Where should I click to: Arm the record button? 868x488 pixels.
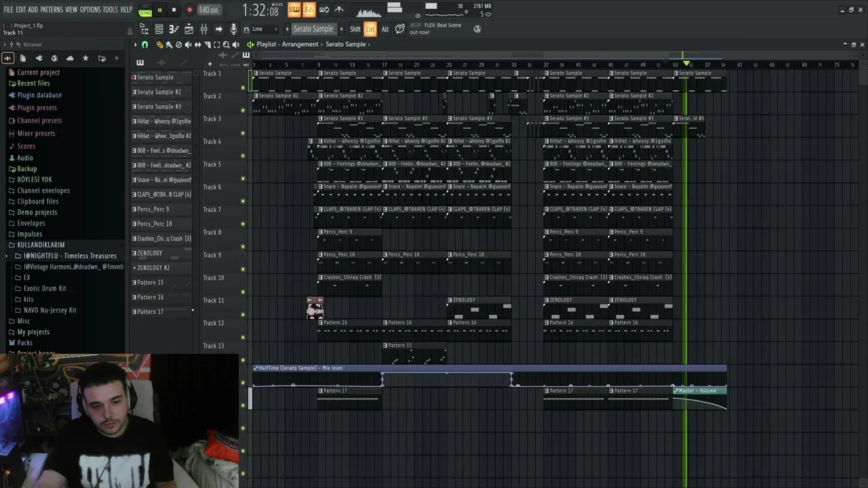189,10
